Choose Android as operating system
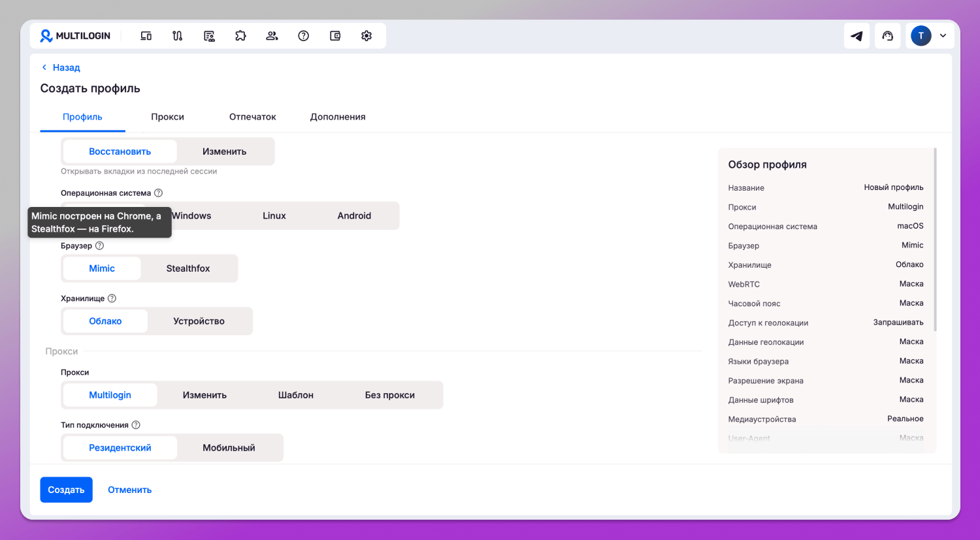 (x=354, y=216)
